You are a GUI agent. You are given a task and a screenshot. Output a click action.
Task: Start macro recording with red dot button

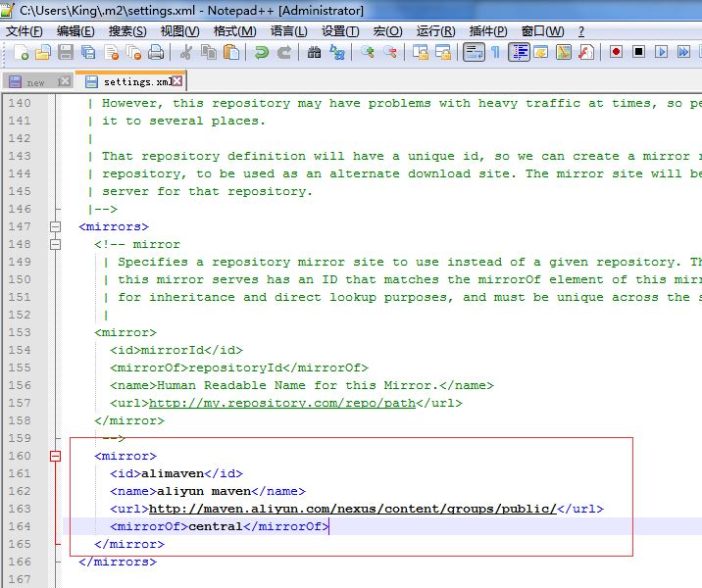(x=617, y=52)
